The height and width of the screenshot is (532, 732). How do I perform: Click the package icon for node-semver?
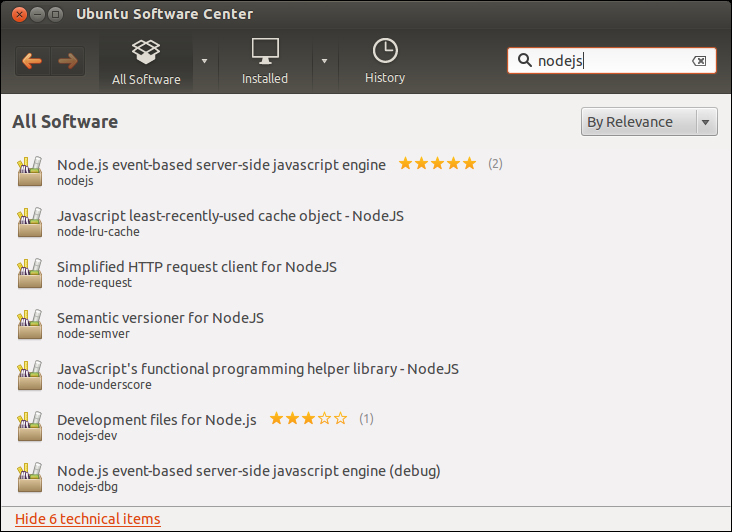[x=30, y=324]
